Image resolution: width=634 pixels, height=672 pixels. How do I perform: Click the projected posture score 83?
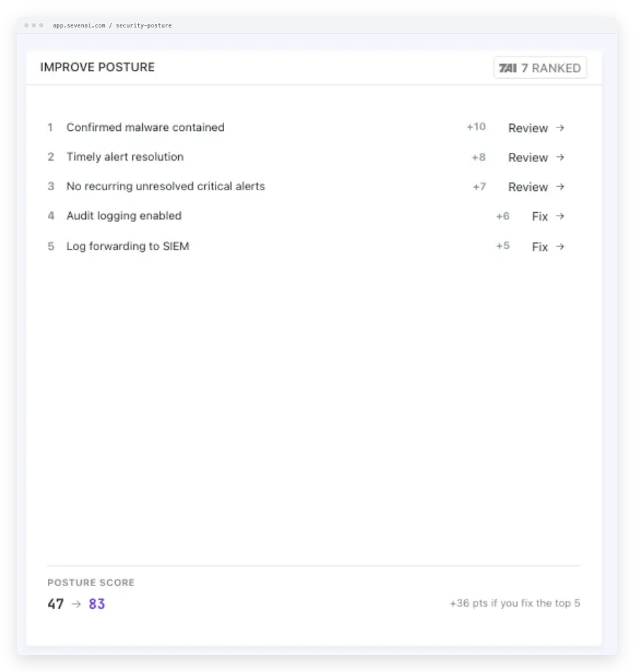point(97,604)
